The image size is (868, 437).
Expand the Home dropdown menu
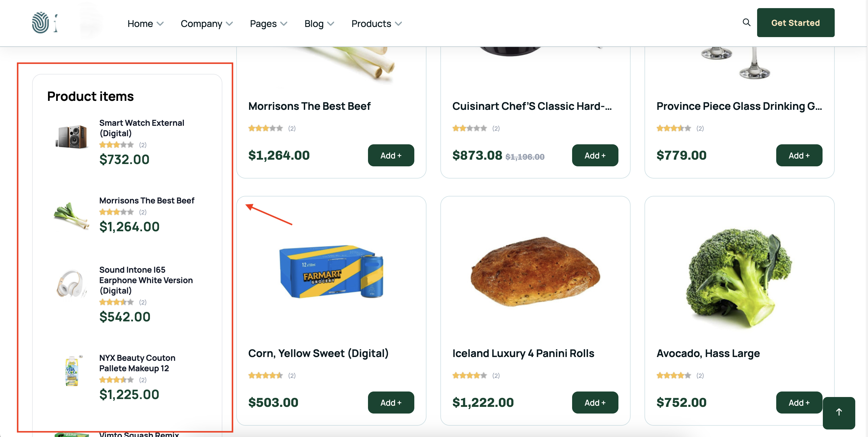pyautogui.click(x=145, y=23)
